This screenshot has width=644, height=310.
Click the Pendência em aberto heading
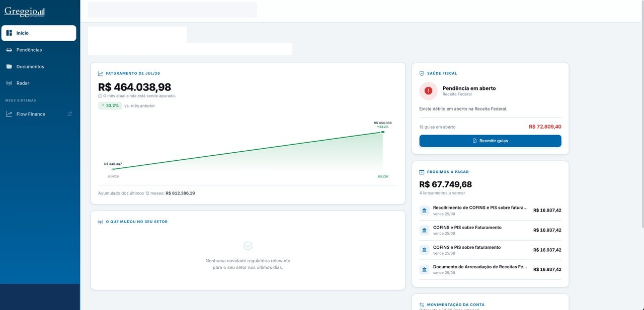469,88
